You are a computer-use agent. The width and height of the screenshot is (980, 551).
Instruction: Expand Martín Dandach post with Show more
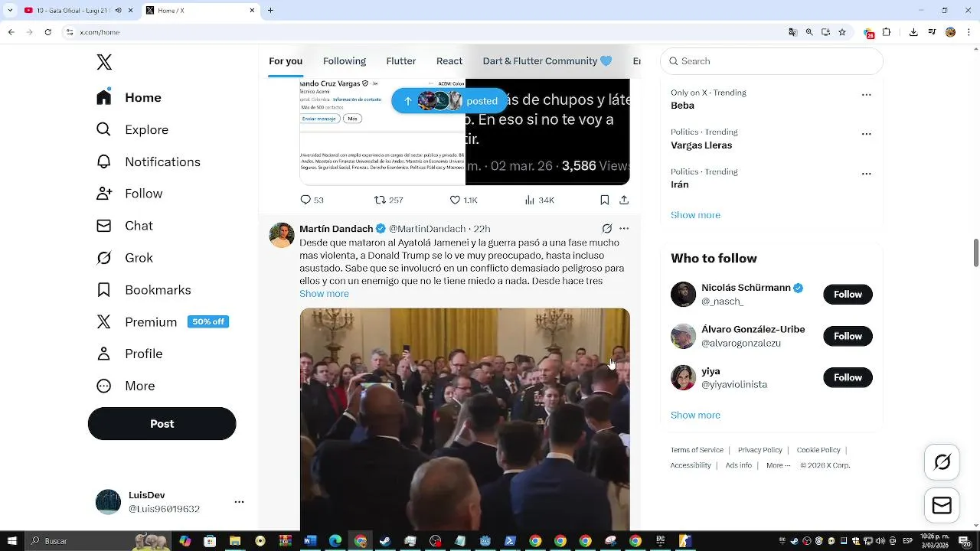(x=324, y=294)
